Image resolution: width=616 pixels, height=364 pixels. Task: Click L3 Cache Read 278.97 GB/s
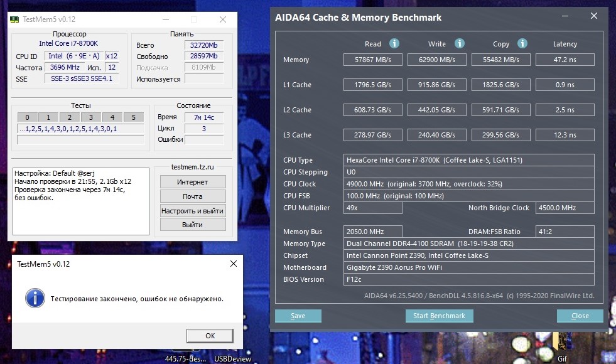(373, 135)
